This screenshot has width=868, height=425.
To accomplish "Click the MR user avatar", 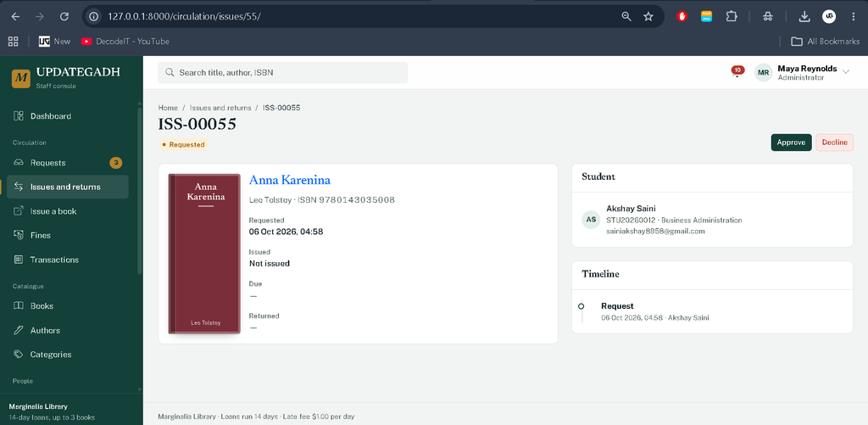I will [x=764, y=73].
